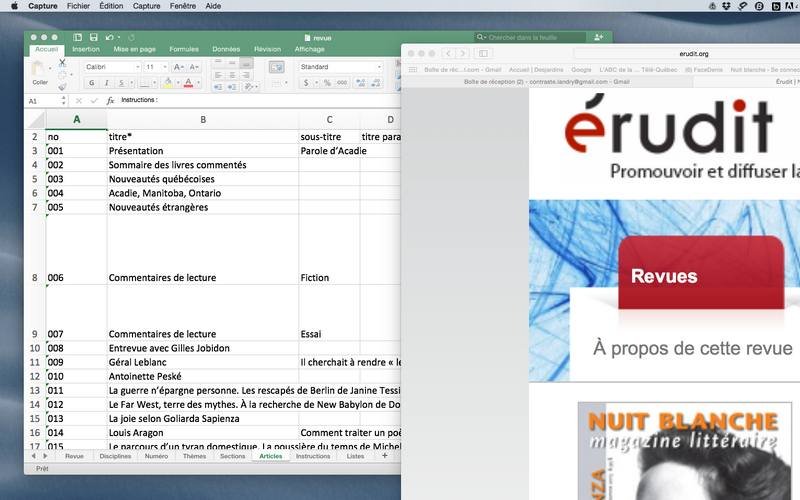
Task: Open the Calibri font name dropdown
Action: [110, 67]
